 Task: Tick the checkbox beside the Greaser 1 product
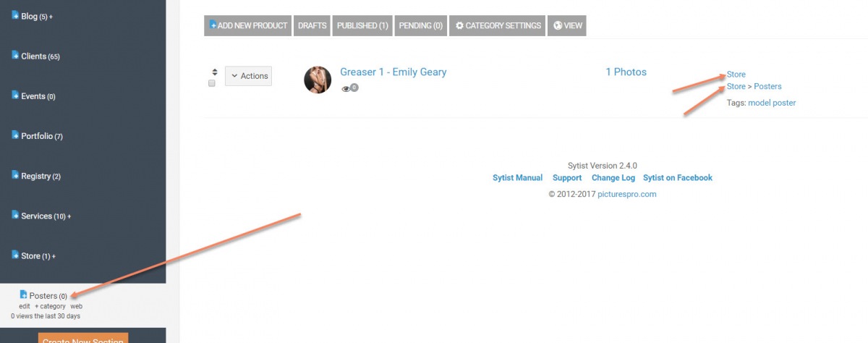click(212, 84)
